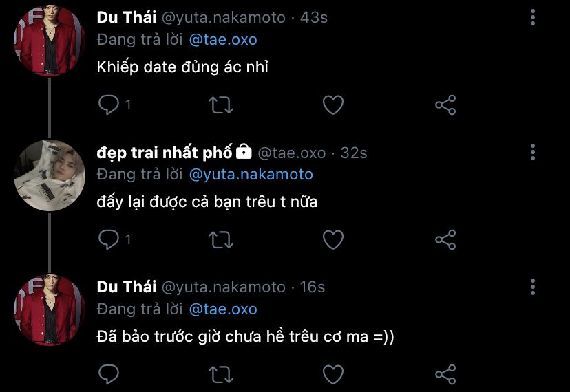Like the đẹp trai nhất phố tweet
570x392 pixels.
pos(333,239)
